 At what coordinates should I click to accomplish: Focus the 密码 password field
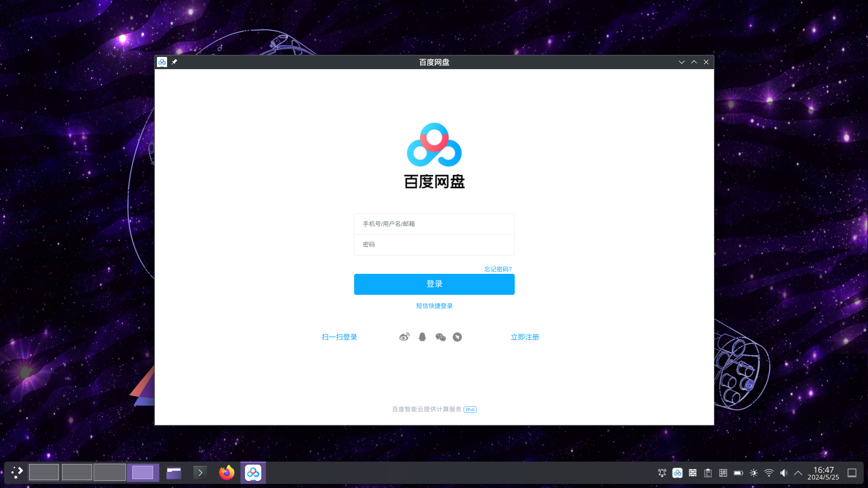coord(434,245)
